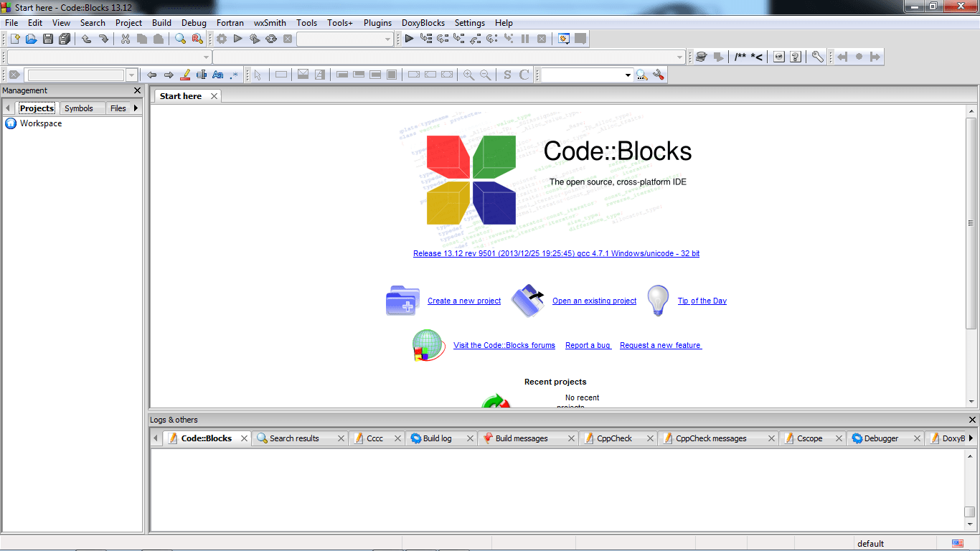Viewport: 980px width, 551px height.
Task: Click the Redo arrow icon
Action: [x=103, y=39]
